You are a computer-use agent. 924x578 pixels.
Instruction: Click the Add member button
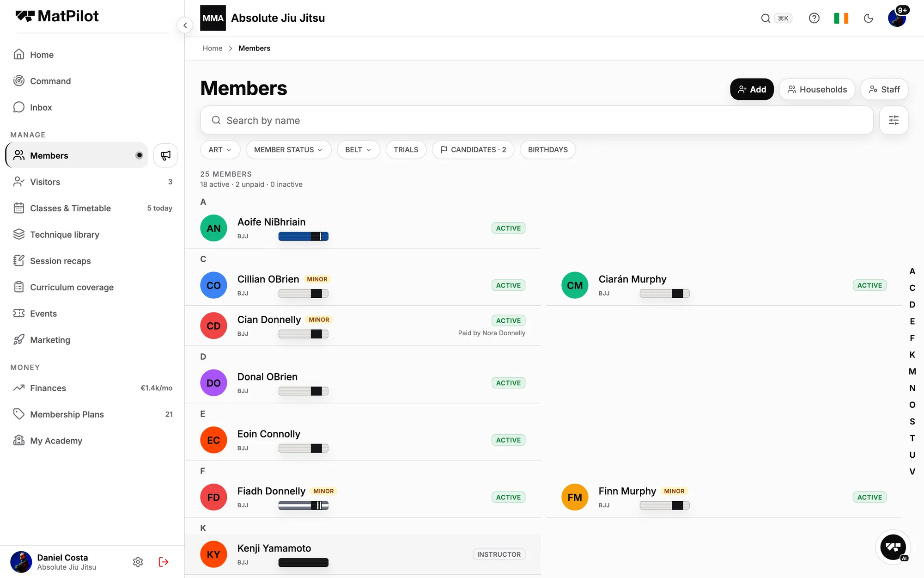tap(752, 89)
